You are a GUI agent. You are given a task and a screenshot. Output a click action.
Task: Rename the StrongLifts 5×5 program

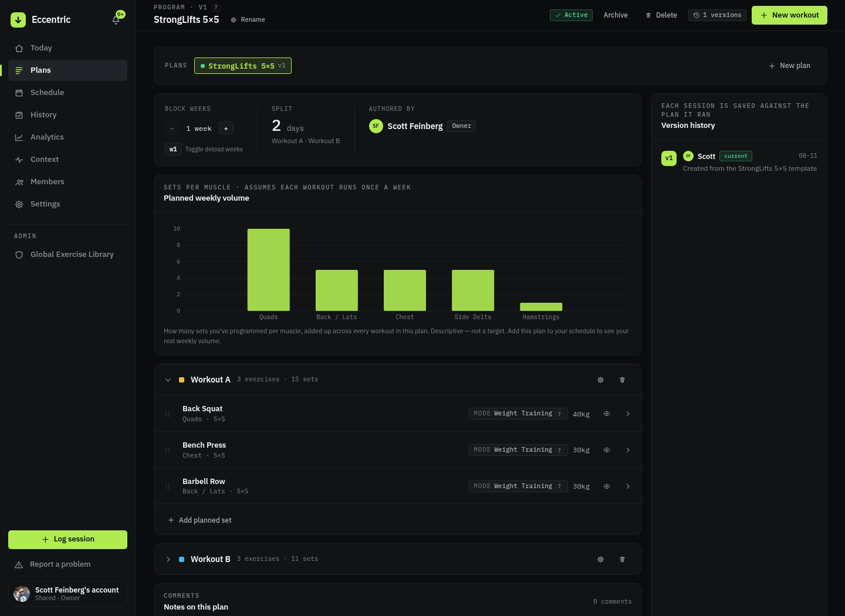(x=248, y=20)
